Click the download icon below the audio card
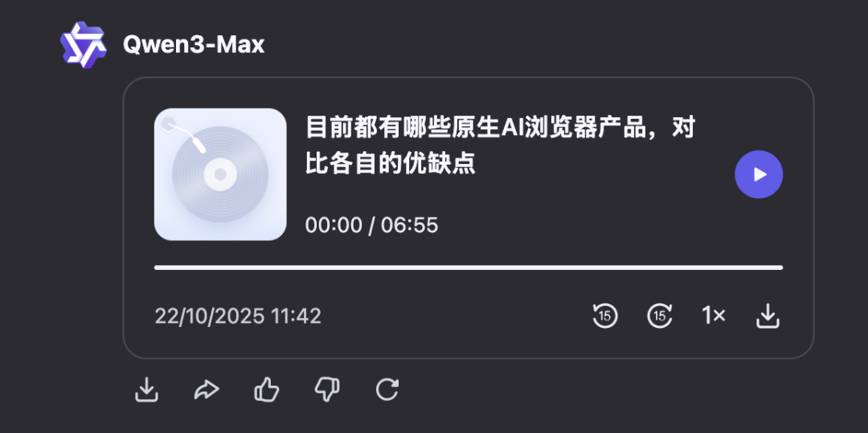Viewport: 868px width, 433px height. point(147,390)
